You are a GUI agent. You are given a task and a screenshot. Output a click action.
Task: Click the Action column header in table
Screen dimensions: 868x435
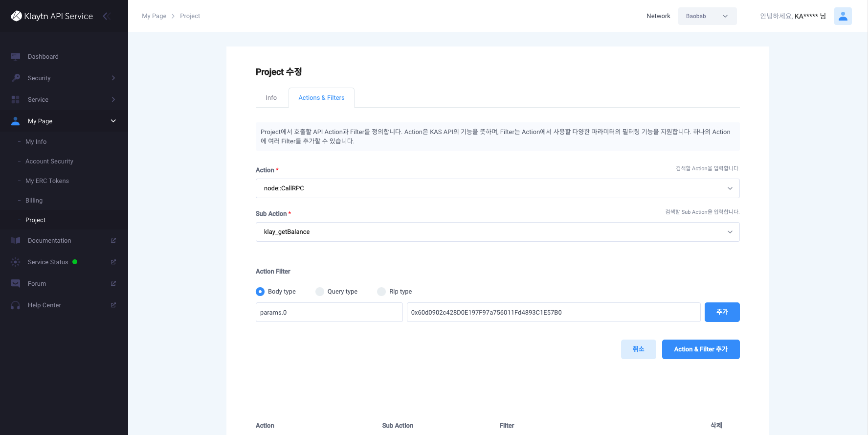265,426
